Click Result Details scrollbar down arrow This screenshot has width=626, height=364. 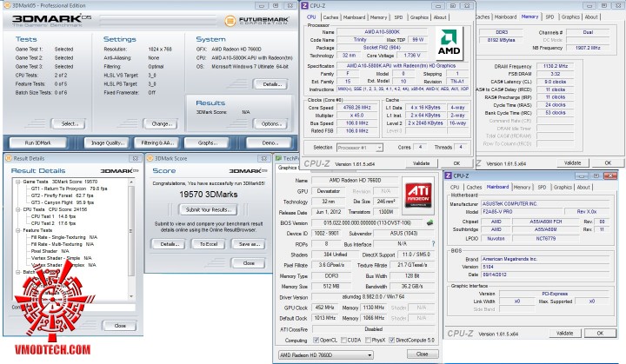(131, 296)
